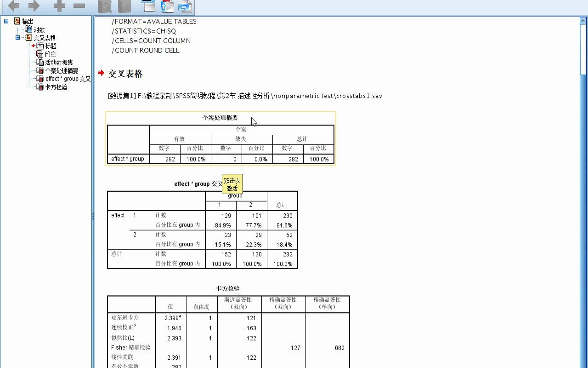Click the significance value .163
Screen dimensions: 588x368
point(250,328)
